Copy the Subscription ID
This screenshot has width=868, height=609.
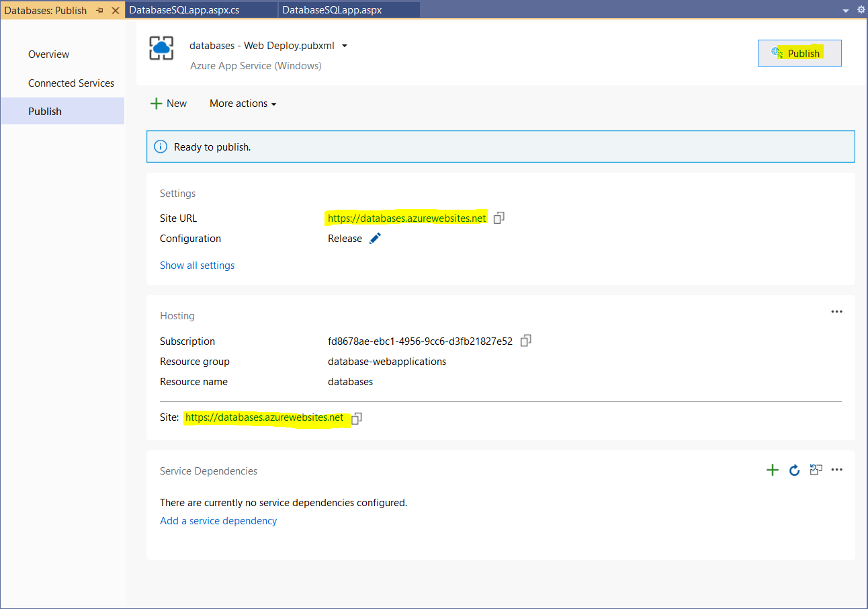[x=526, y=341]
